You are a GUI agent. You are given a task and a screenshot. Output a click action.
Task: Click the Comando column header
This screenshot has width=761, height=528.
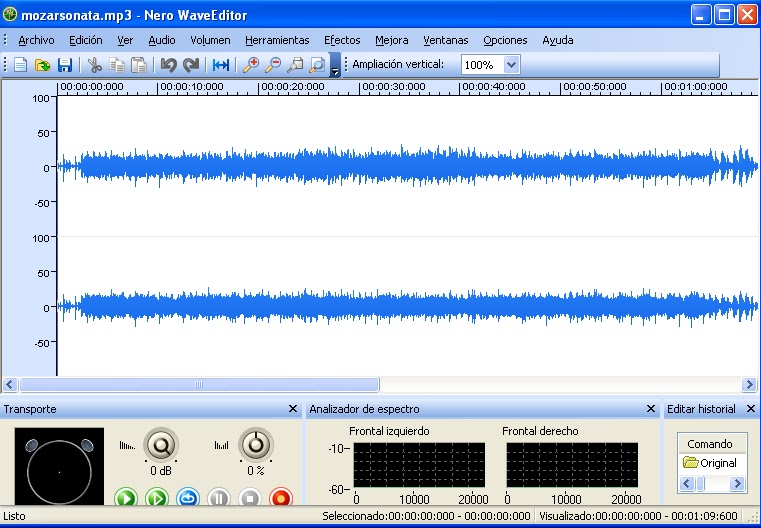(x=711, y=444)
